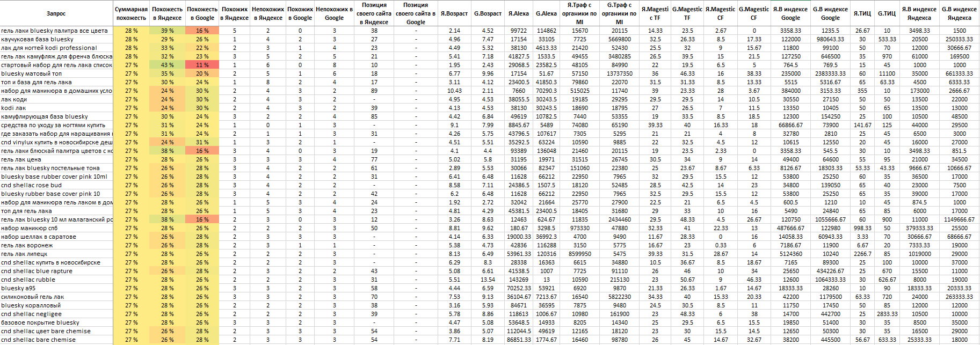Select the green '43 %' Yandex similarity cell
The height and width of the screenshot is (345, 980).
pos(167,65)
